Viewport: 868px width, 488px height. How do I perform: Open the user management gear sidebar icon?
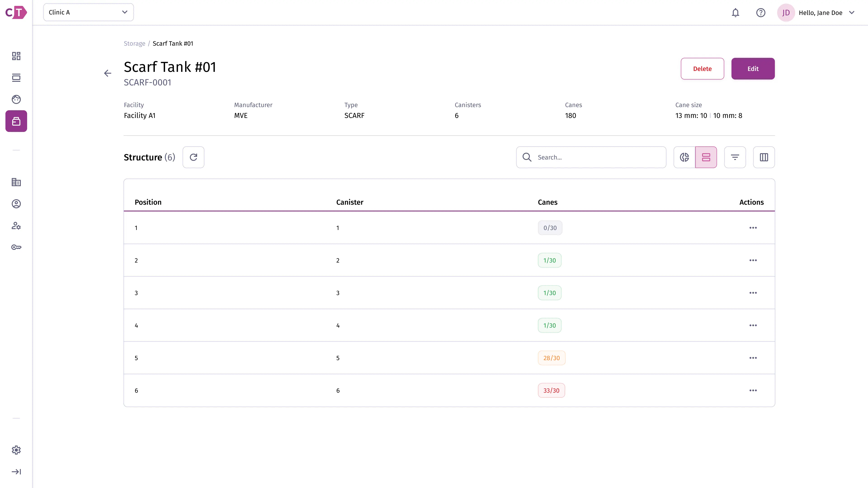16,226
